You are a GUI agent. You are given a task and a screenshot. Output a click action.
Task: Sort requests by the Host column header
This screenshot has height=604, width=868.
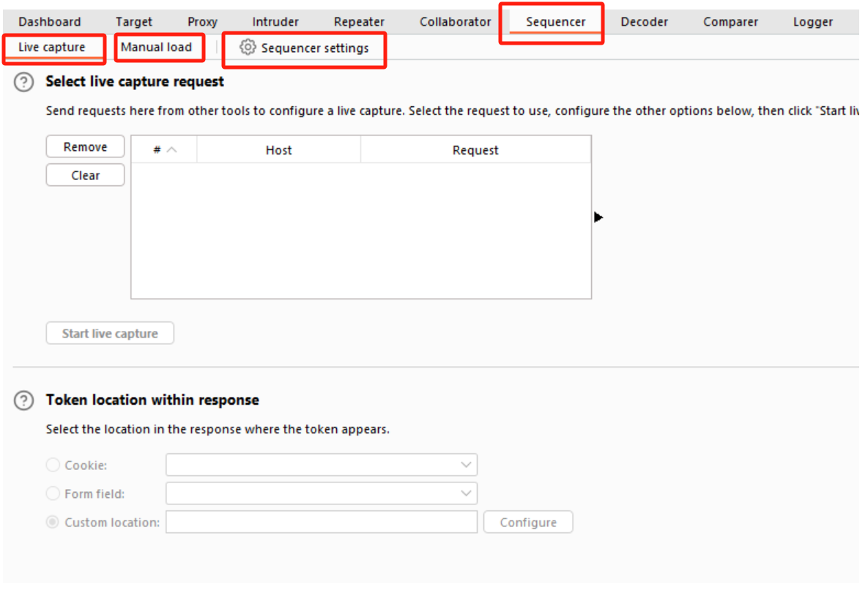tap(278, 150)
